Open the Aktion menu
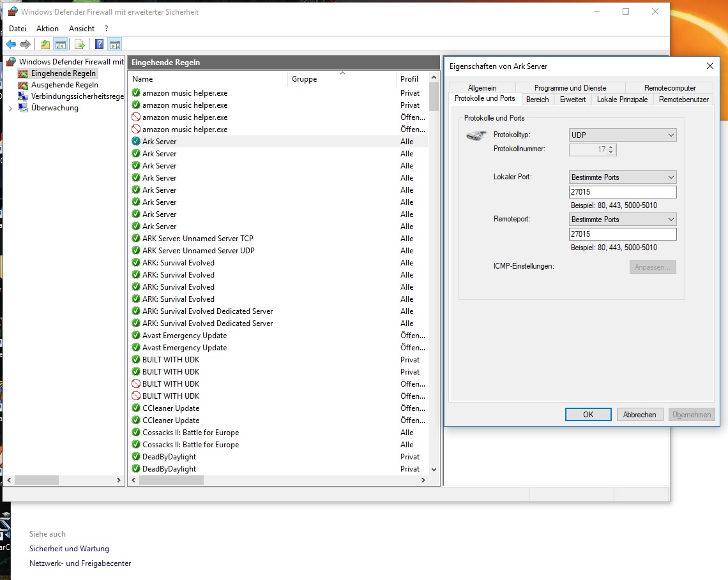Screen dimensions: 728x580 pyautogui.click(x=47, y=28)
